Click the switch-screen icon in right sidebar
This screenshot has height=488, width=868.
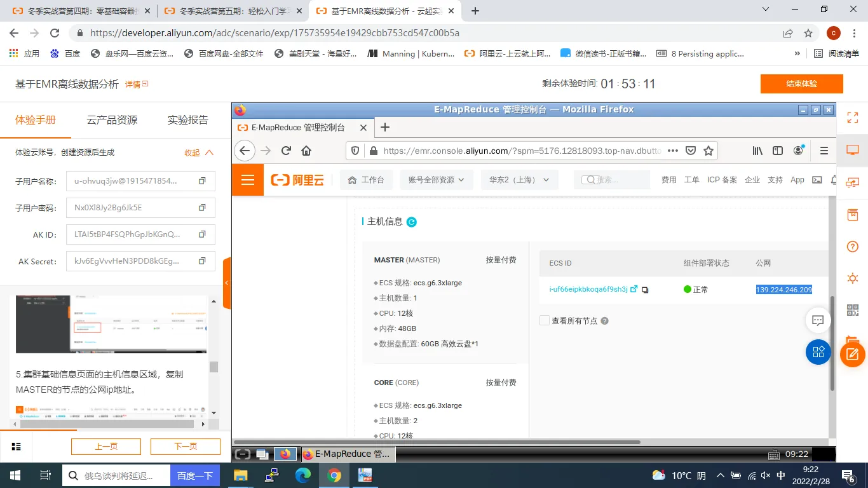853,182
